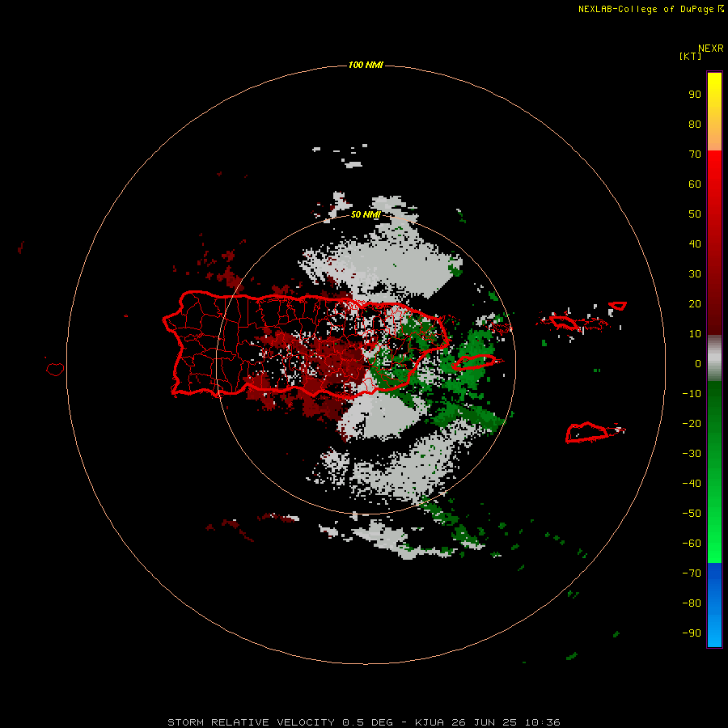Click the -10 value on the velocity scale

692,394
